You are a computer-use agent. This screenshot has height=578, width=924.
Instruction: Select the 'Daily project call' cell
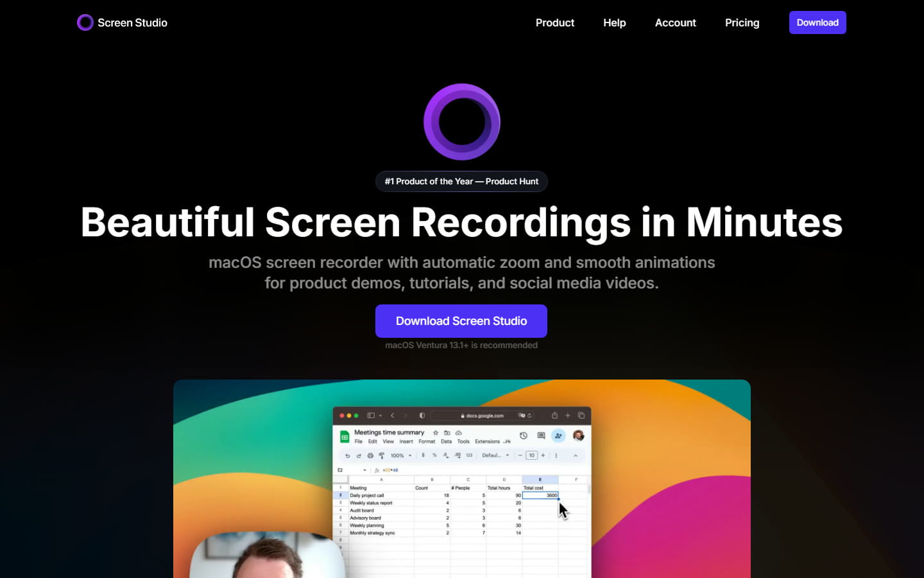381,495
